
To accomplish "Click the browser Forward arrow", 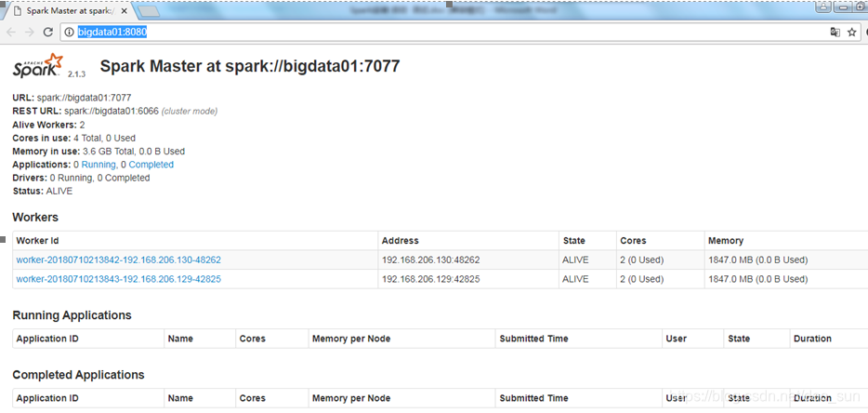I will 30,33.
